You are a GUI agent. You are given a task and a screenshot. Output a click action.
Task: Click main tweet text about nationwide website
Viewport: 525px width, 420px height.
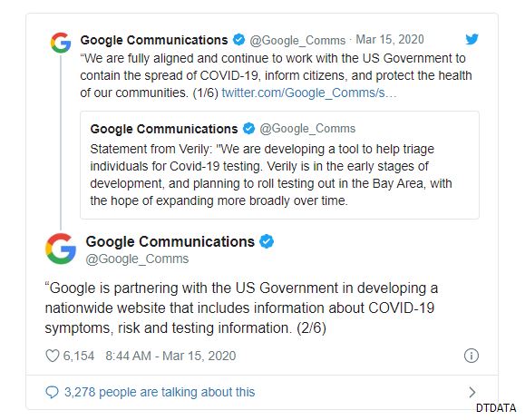(241, 308)
